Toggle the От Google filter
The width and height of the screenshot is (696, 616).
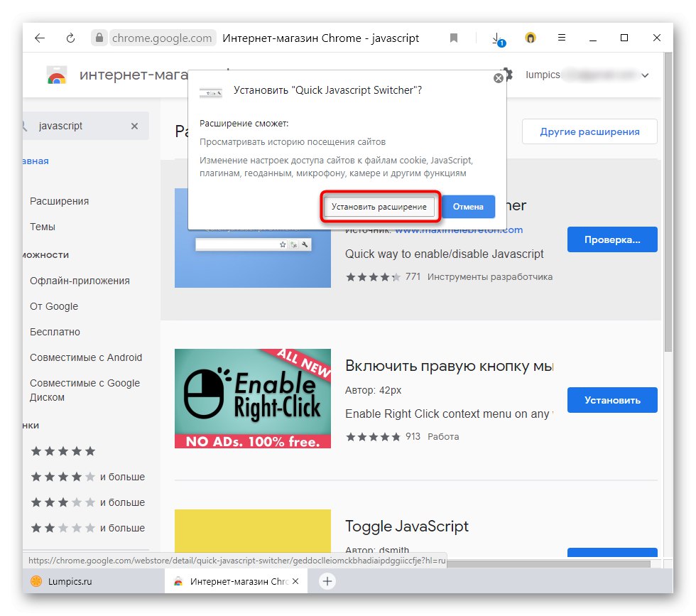click(x=54, y=306)
